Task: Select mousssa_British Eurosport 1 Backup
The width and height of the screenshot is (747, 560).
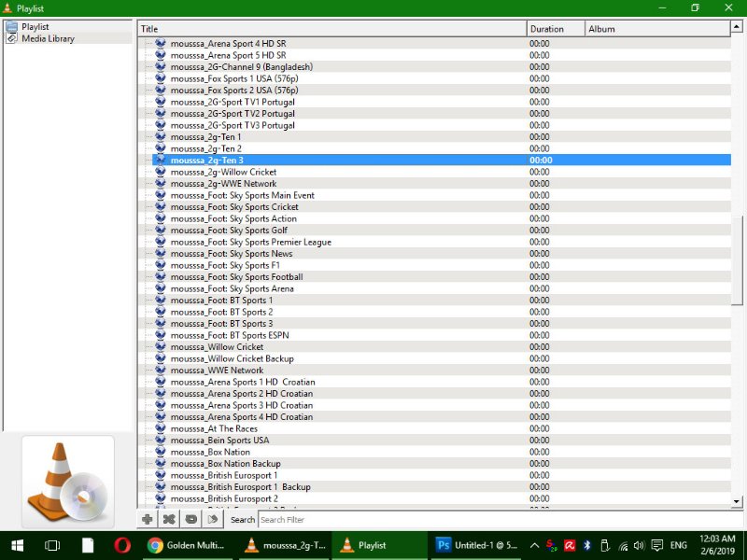Action: click(x=241, y=486)
